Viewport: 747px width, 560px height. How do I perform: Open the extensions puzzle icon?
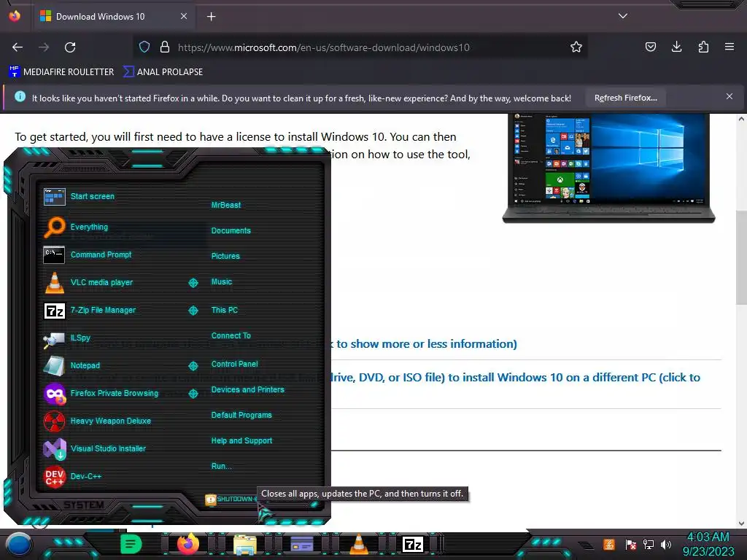point(703,47)
